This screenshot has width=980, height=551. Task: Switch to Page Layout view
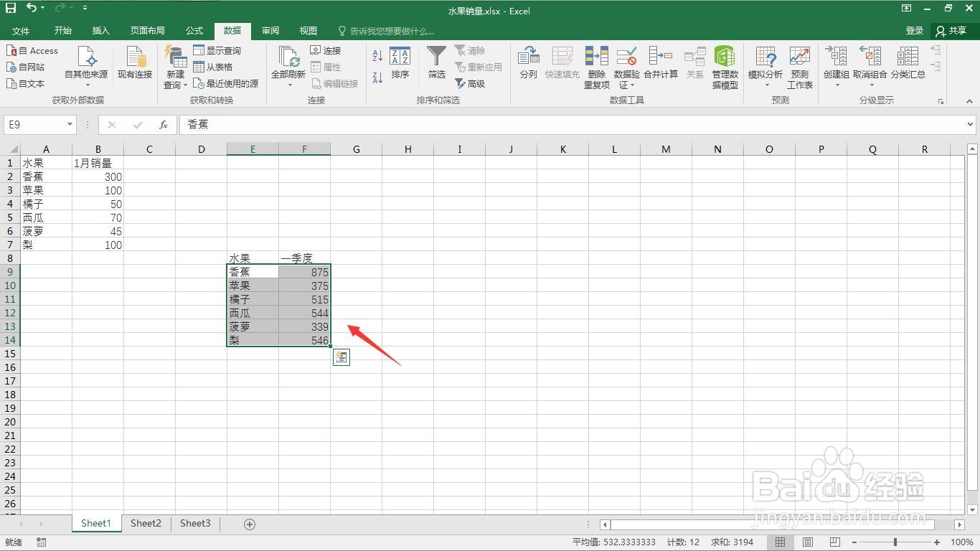(808, 542)
